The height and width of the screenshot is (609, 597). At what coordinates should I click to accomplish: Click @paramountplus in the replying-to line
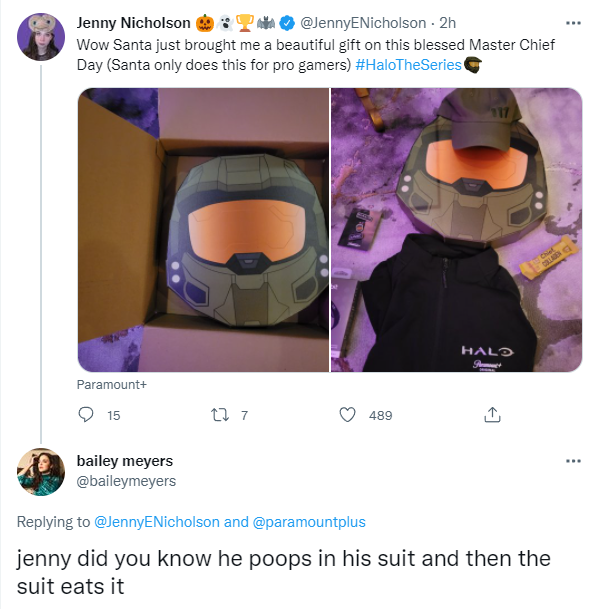click(309, 522)
